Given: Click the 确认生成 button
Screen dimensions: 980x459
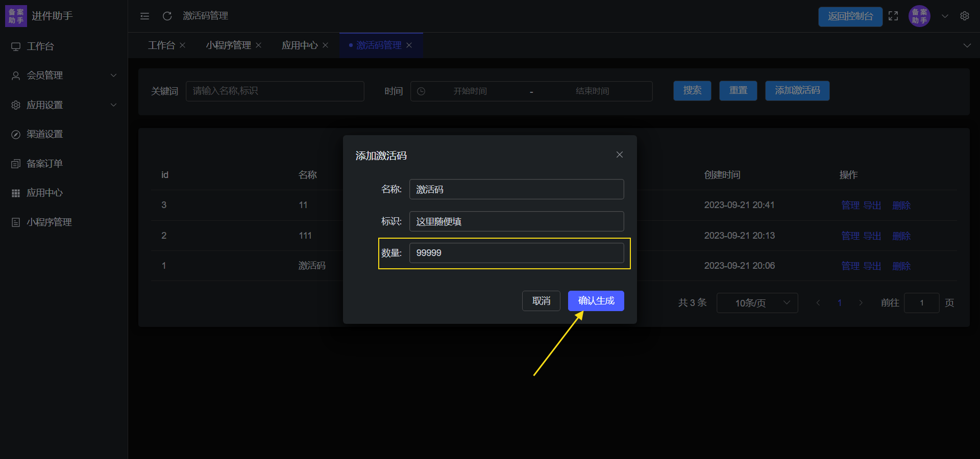Looking at the screenshot, I should point(596,301).
